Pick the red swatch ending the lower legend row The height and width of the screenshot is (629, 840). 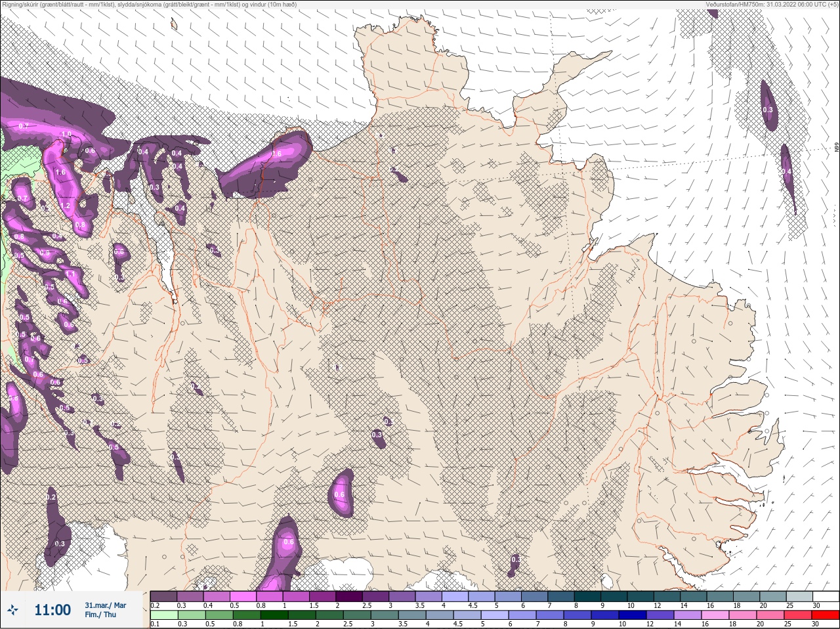pyautogui.click(x=826, y=615)
